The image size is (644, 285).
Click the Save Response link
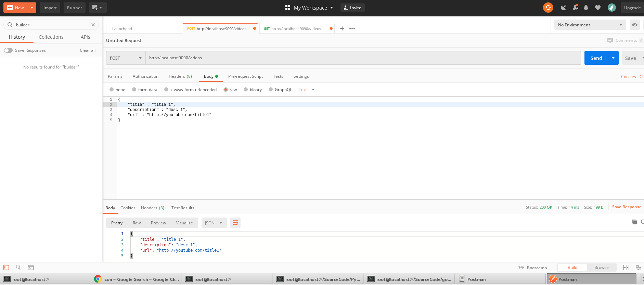627,207
